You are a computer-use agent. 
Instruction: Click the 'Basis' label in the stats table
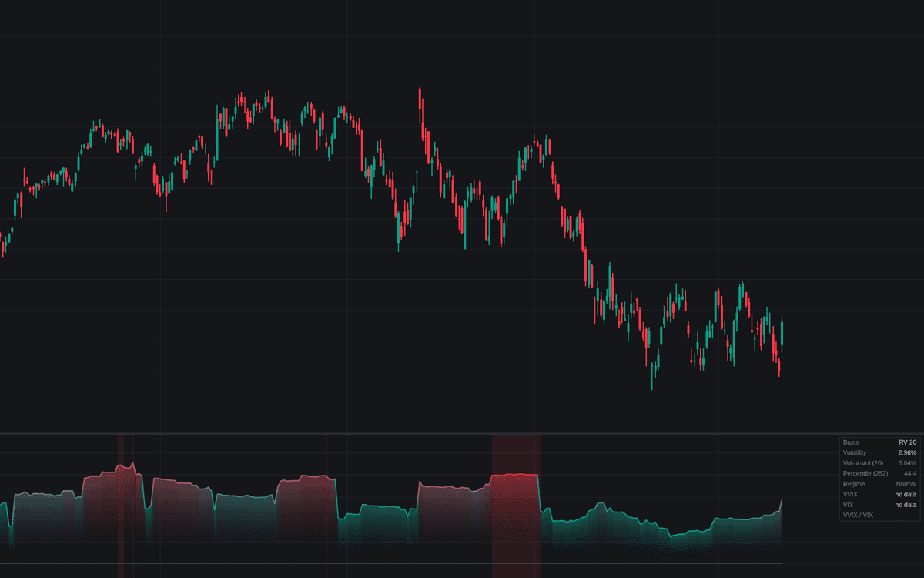851,442
